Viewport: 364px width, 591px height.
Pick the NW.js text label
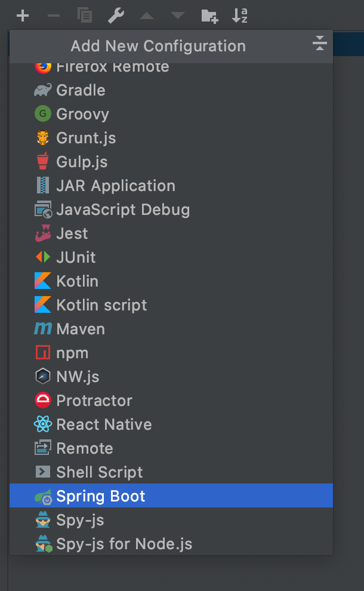pos(78,377)
